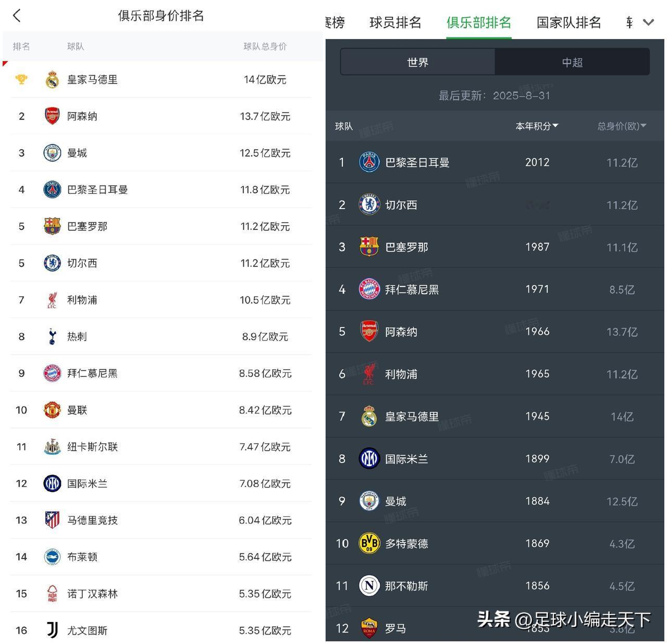
Task: Click the 7.47亿欧元 value
Action: (265, 447)
